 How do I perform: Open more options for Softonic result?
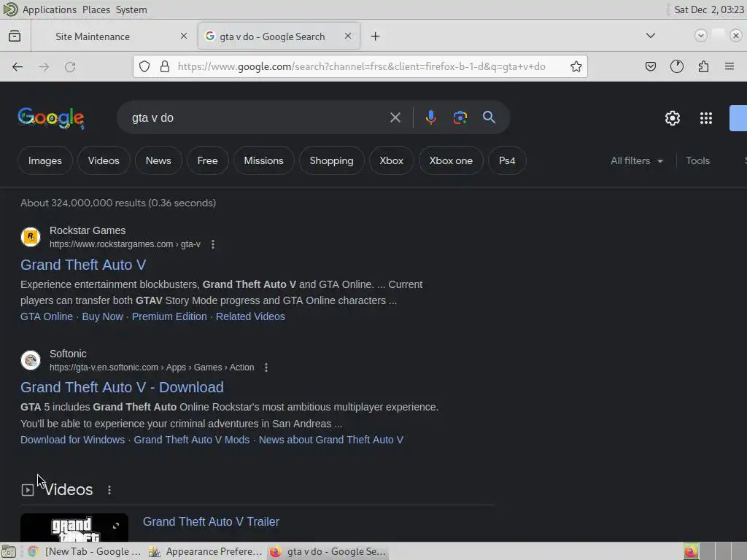click(x=266, y=367)
